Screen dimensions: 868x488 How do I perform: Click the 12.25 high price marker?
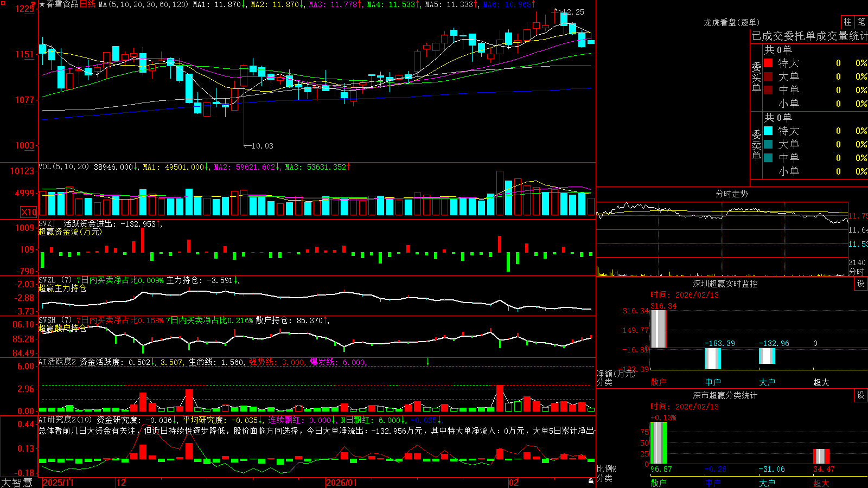(573, 12)
